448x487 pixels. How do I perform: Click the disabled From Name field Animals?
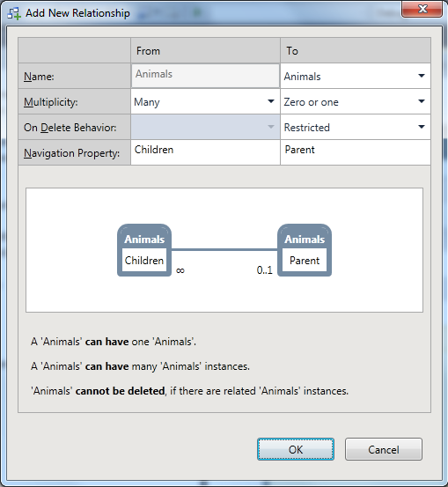click(x=205, y=76)
